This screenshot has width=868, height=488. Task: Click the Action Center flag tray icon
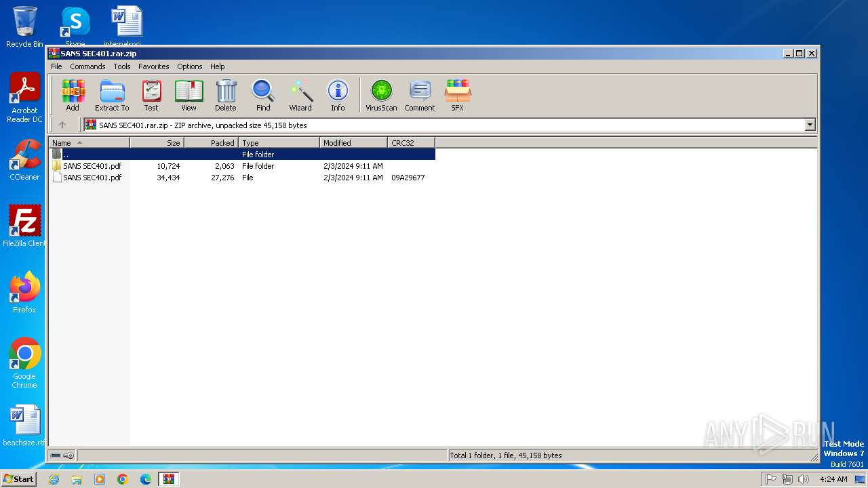[x=770, y=479]
